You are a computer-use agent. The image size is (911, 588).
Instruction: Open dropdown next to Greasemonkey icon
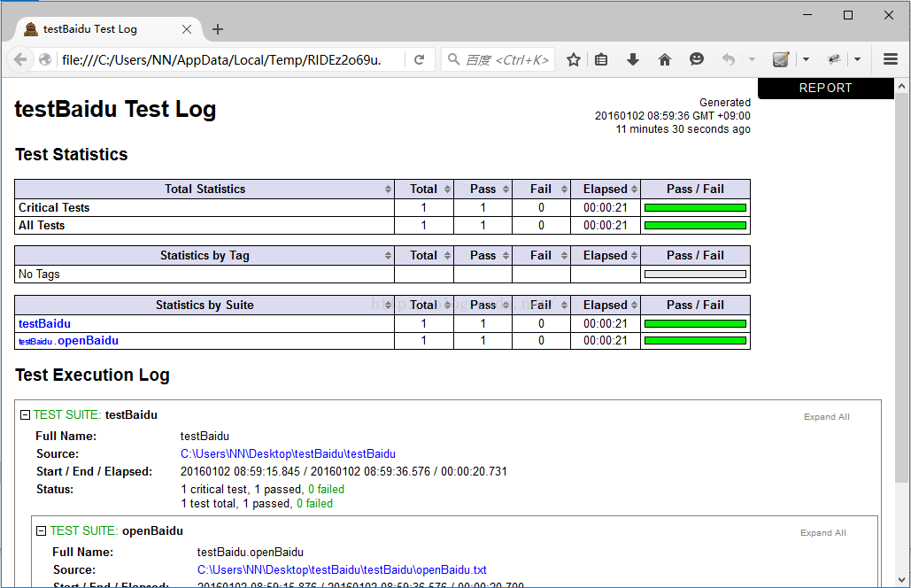click(806, 59)
